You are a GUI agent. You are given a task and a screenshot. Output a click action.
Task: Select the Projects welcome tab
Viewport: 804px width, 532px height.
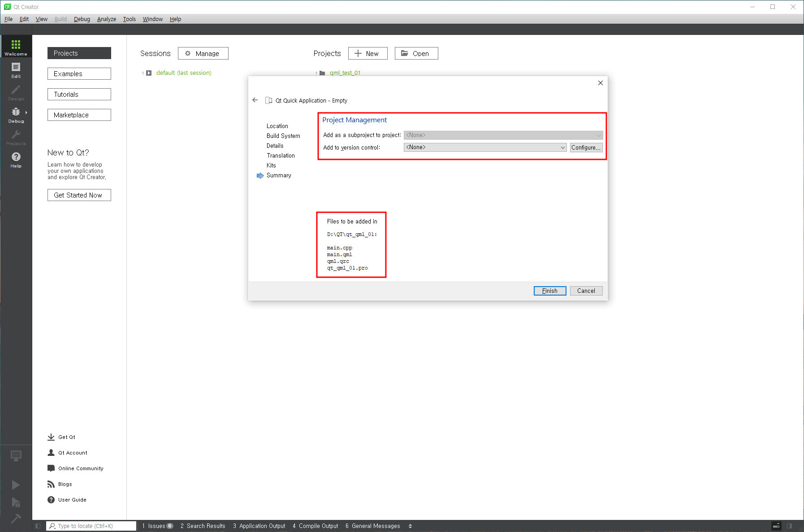(x=79, y=53)
